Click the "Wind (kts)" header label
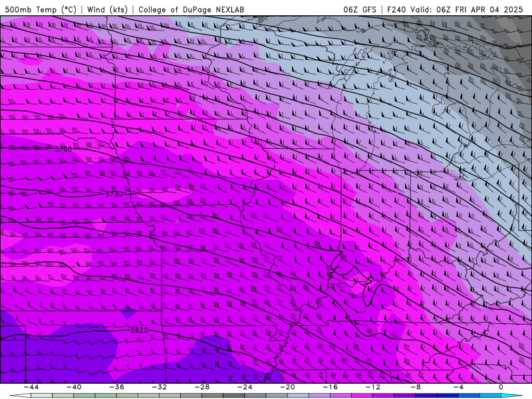 point(107,9)
